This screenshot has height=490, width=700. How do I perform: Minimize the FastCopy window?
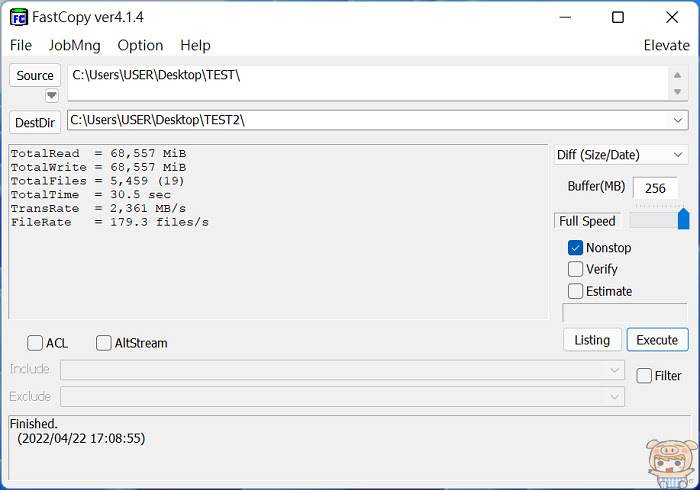(x=565, y=17)
